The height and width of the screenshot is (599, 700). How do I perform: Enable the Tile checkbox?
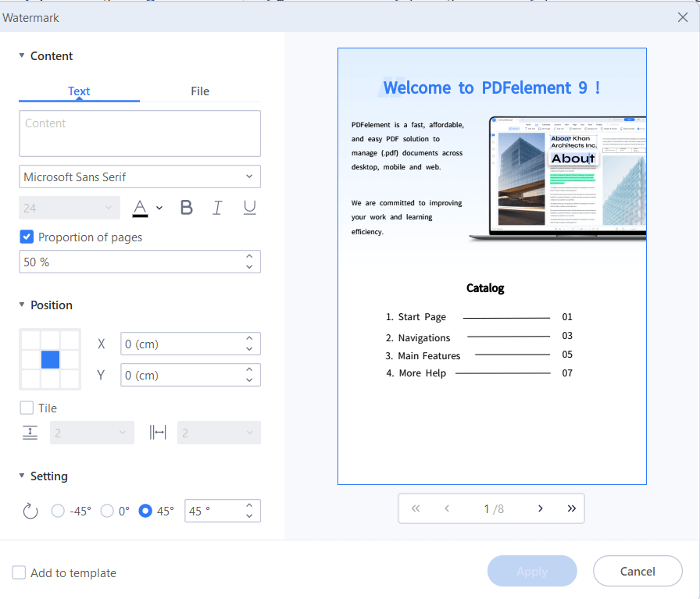[x=27, y=408]
